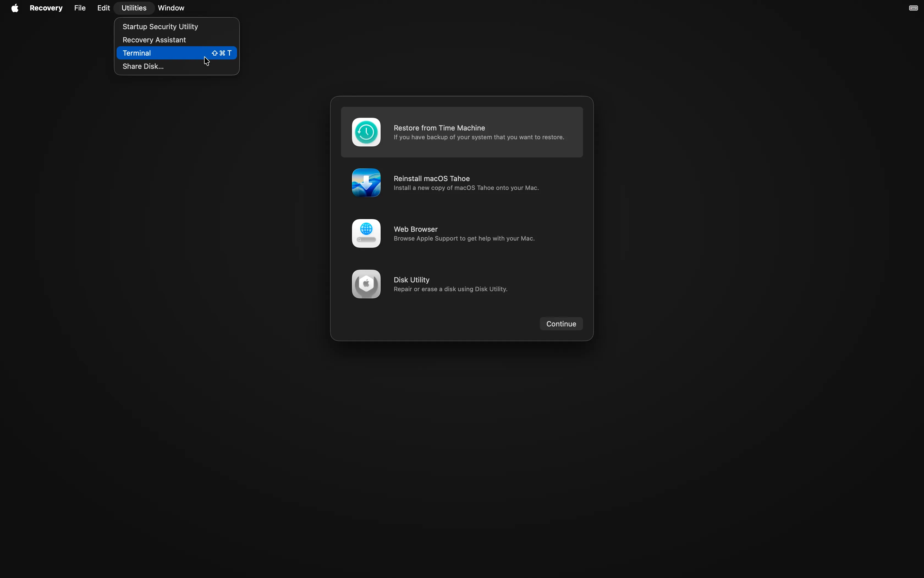The width and height of the screenshot is (924, 578).
Task: Select Share Disk… menu item
Action: (x=177, y=67)
